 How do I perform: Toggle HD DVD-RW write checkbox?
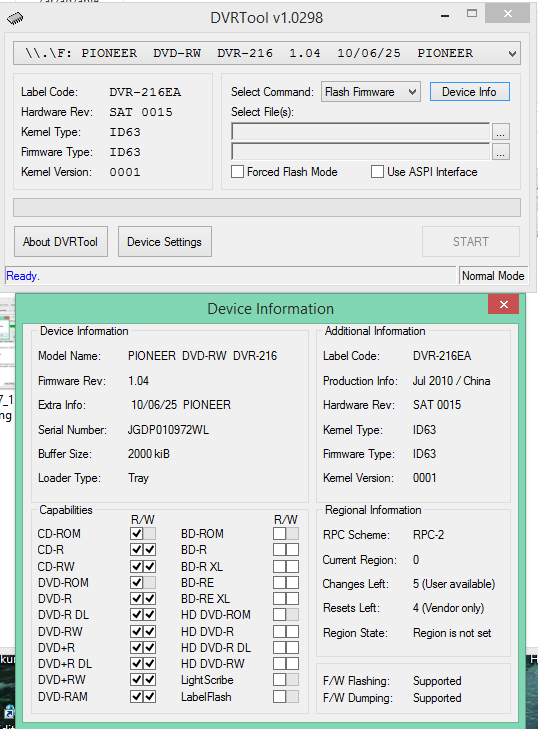pos(292,663)
